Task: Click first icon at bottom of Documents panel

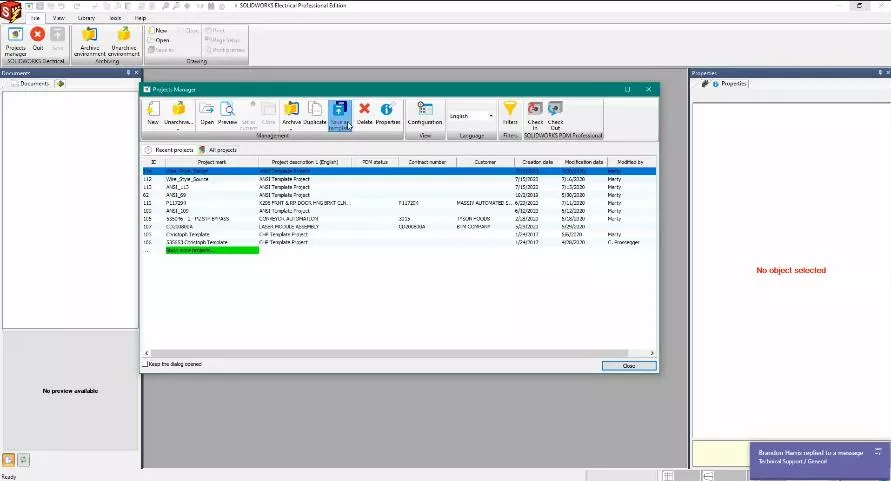Action: [9, 459]
